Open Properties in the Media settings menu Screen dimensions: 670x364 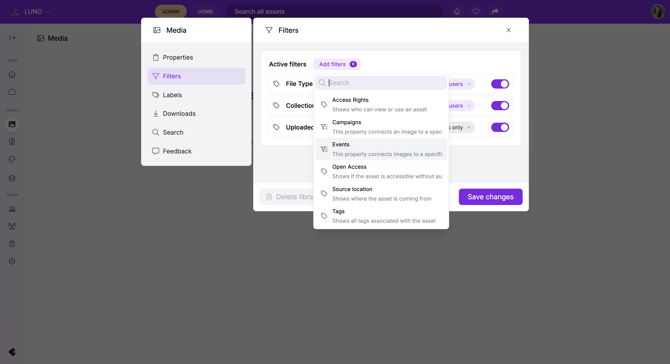[x=196, y=57]
